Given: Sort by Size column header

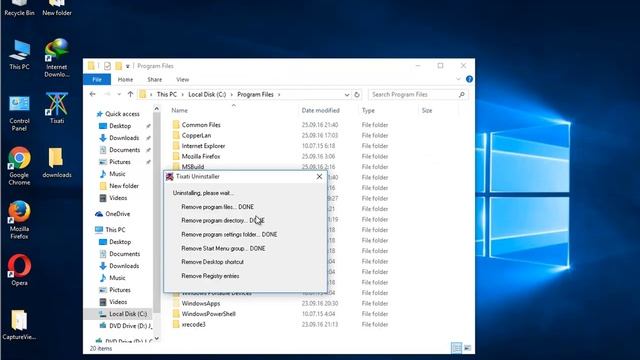Looking at the screenshot, I should pyautogui.click(x=427, y=110).
